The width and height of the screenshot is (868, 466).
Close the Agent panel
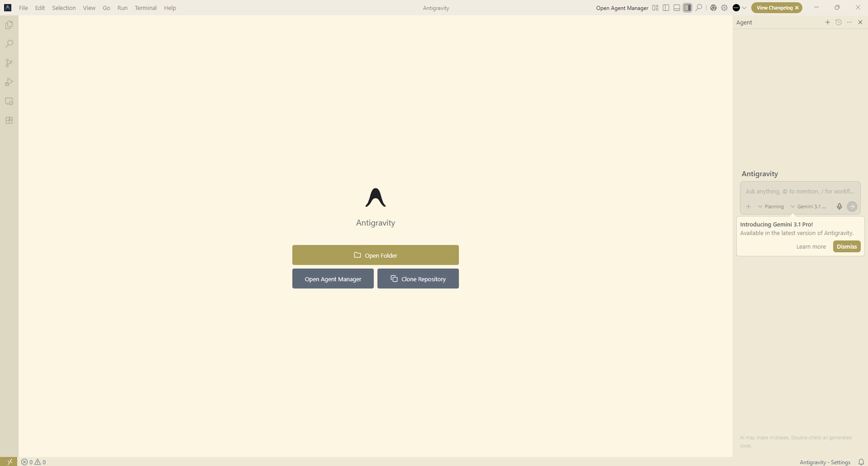[860, 22]
